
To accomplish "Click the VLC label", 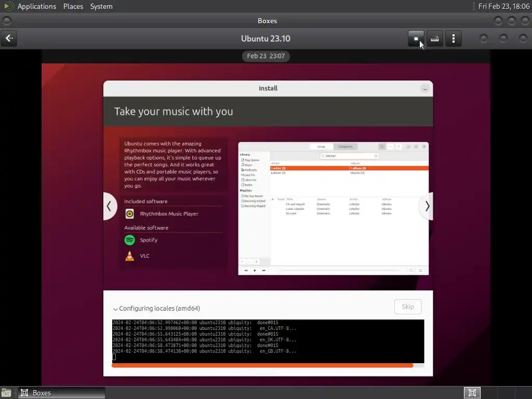I will tap(144, 256).
